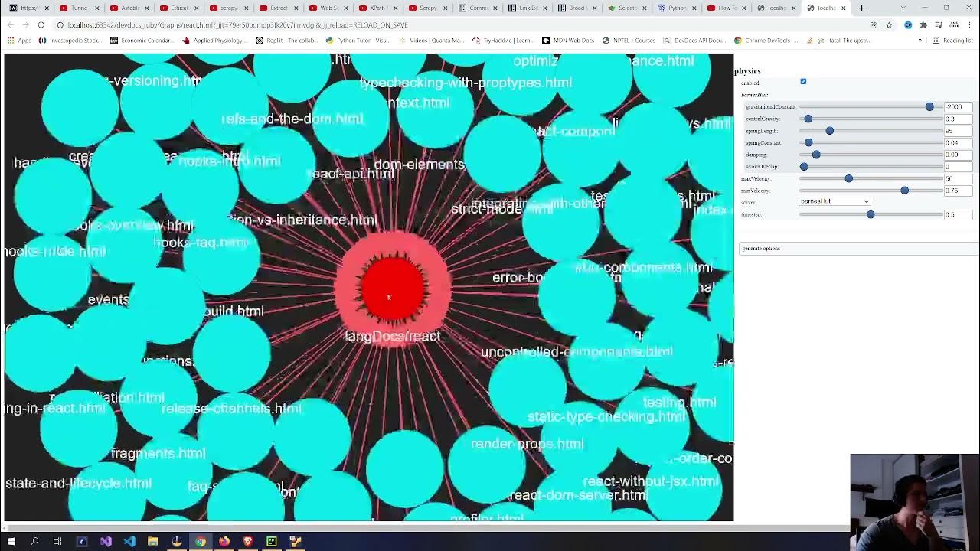
Task: Toggle the physics enabled checkbox
Action: pyautogui.click(x=803, y=81)
